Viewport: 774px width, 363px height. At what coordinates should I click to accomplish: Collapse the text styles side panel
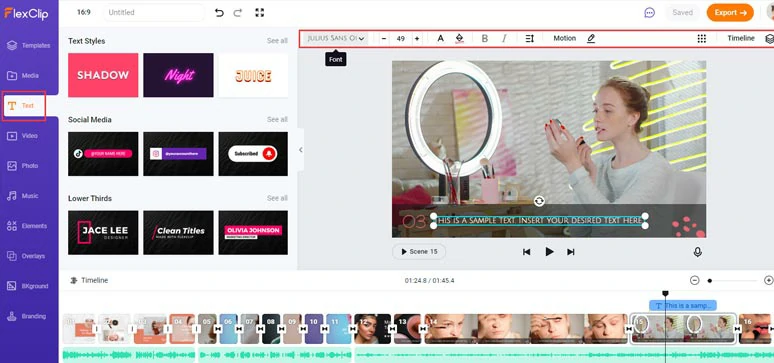(301, 150)
